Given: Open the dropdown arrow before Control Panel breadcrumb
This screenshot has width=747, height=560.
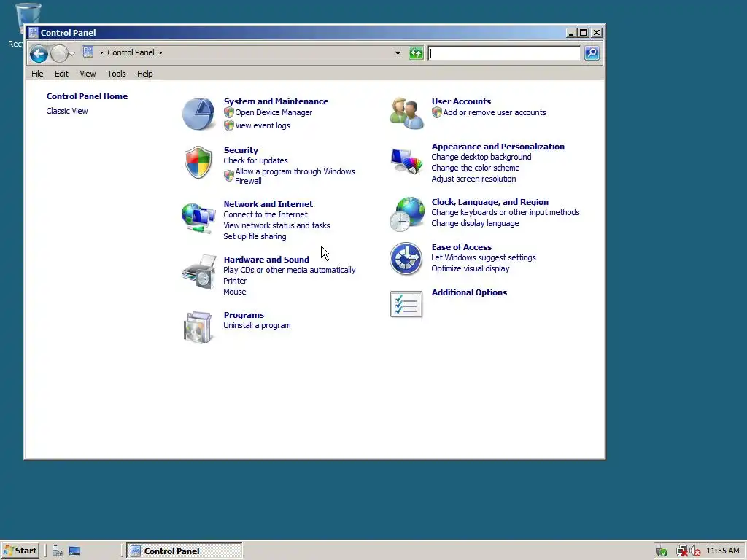Looking at the screenshot, I should click(x=101, y=52).
